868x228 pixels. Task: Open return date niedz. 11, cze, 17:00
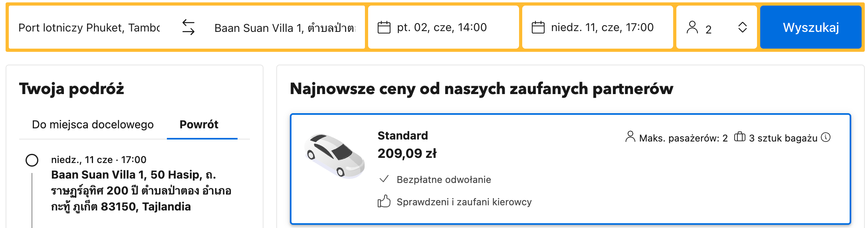coord(598,27)
